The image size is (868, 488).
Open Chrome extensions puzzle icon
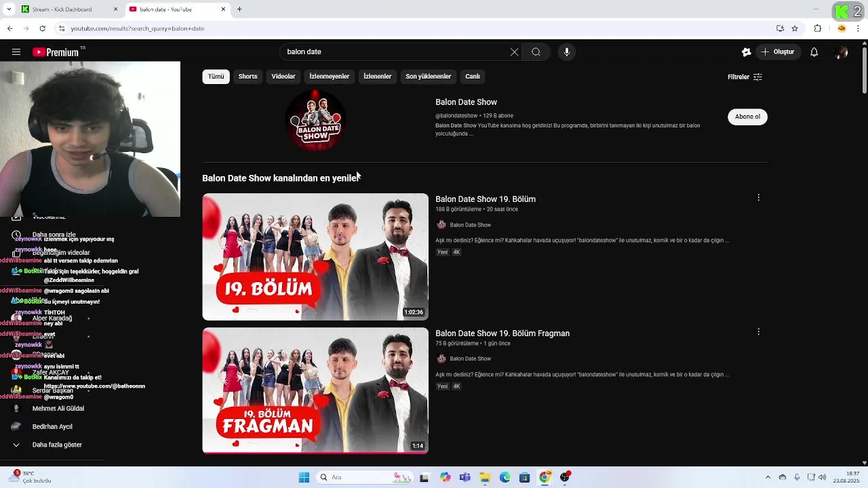pyautogui.click(x=818, y=28)
